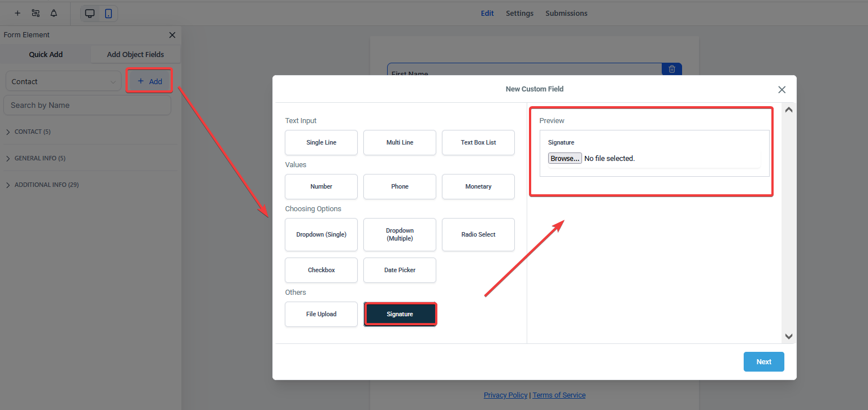Expand the CONTACT (5) section

[32, 132]
